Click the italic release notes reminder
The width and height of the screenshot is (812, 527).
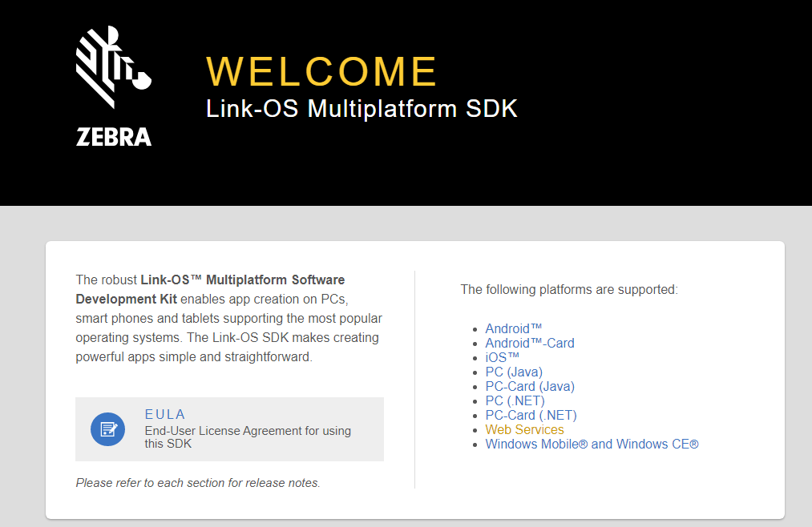[198, 483]
